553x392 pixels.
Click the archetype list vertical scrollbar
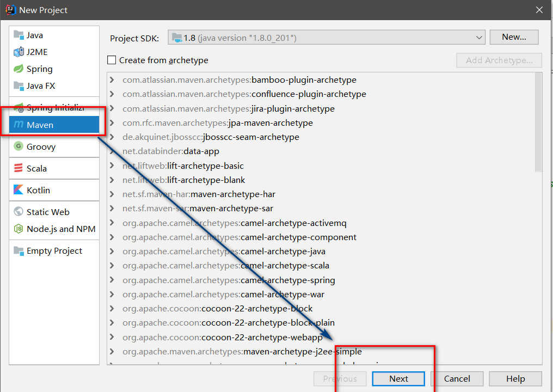538,122
